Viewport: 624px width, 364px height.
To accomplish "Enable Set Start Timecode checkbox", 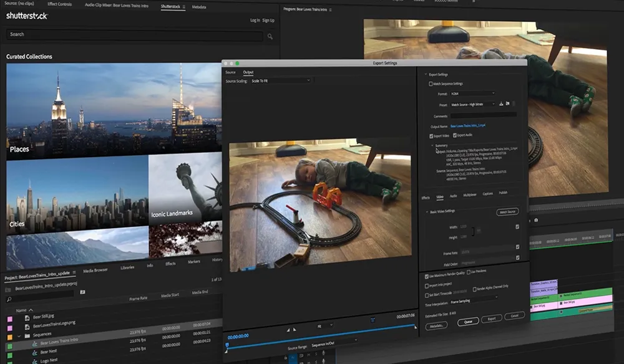I will point(427,295).
